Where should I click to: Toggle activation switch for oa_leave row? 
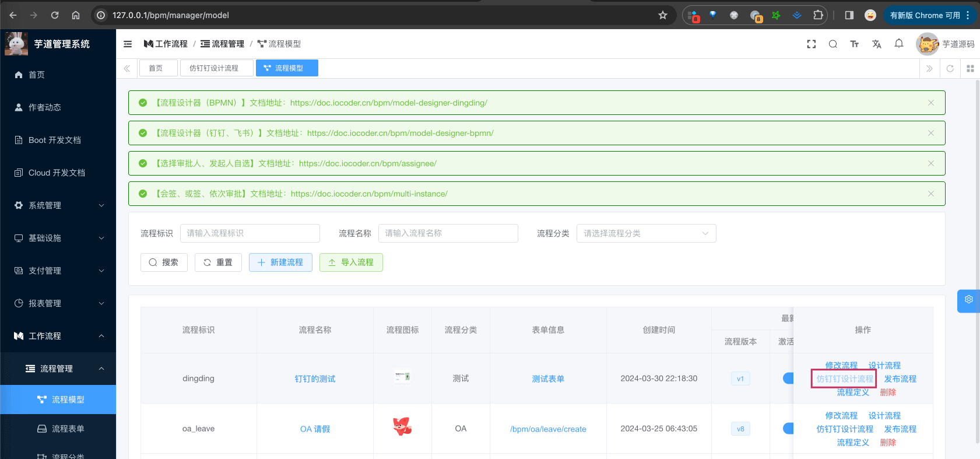pos(788,429)
